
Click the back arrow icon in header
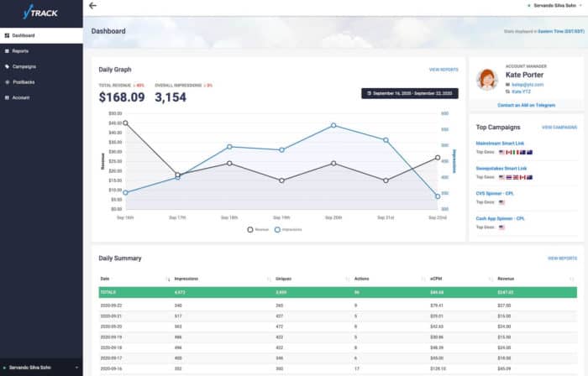point(92,6)
